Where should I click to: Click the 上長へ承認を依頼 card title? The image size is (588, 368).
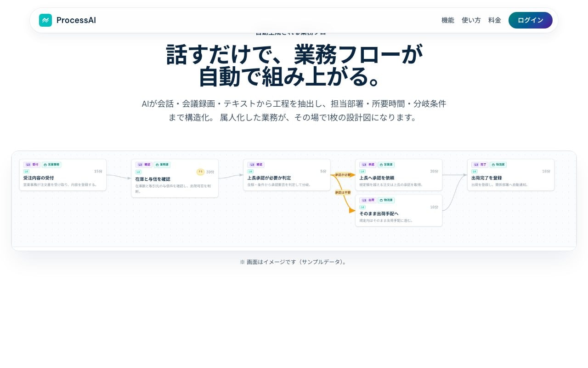point(377,178)
